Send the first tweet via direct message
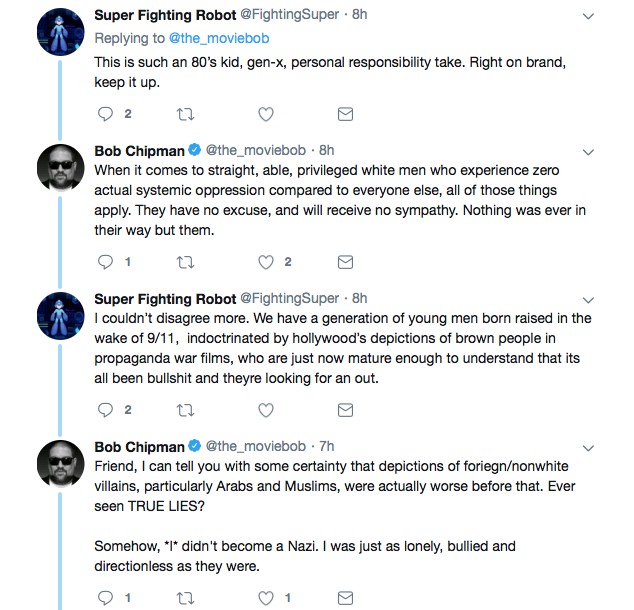634x610 pixels. (345, 114)
